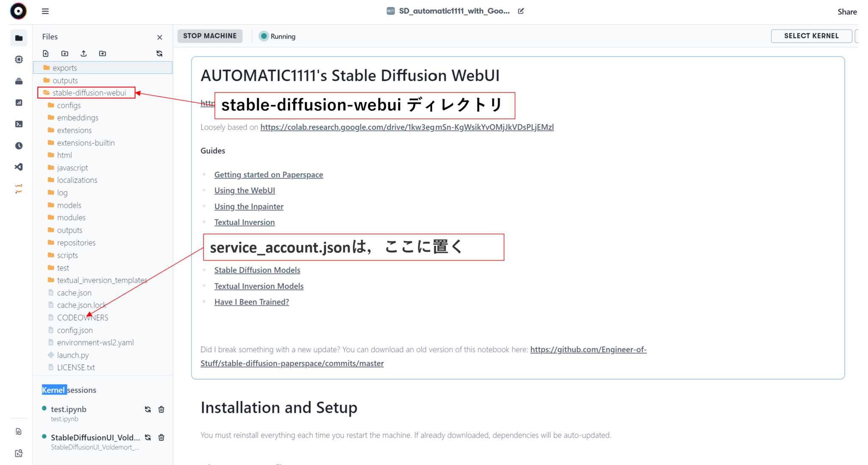Close the Files panel with the X

coord(160,37)
